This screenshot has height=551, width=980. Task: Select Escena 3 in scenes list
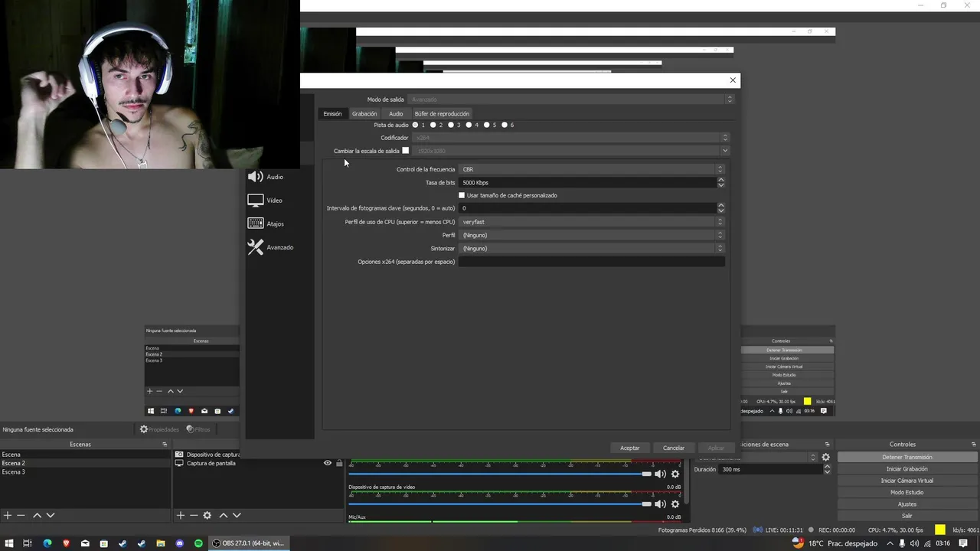85,472
